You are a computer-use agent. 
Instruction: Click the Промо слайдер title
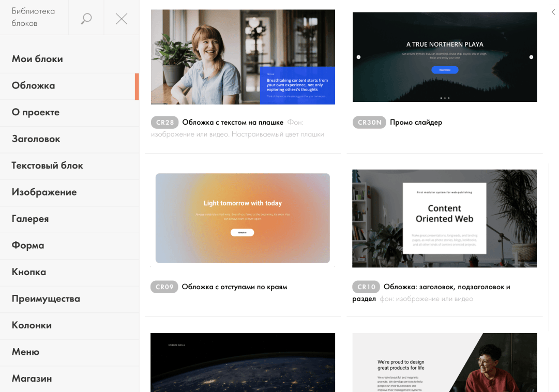tap(416, 123)
